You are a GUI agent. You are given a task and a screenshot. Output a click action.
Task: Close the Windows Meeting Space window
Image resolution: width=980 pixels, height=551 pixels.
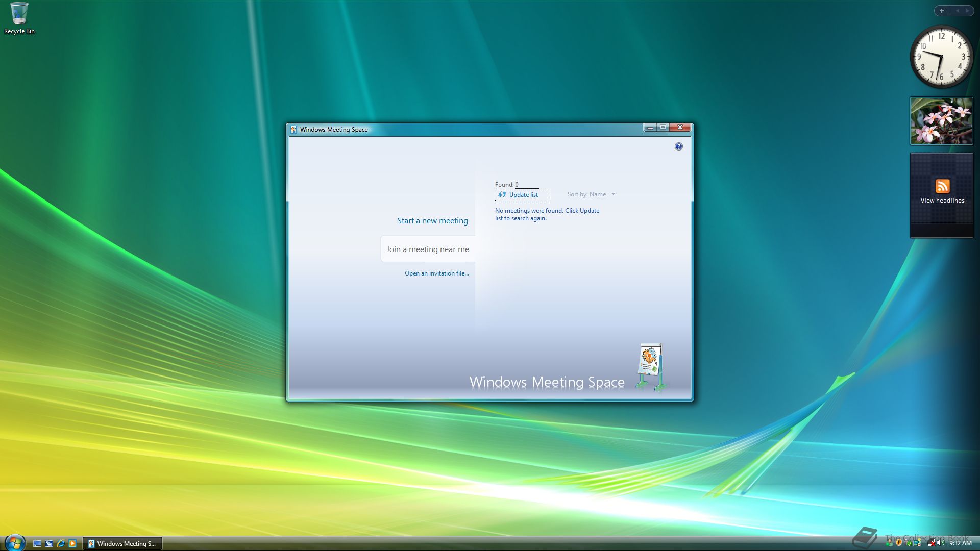click(x=680, y=128)
